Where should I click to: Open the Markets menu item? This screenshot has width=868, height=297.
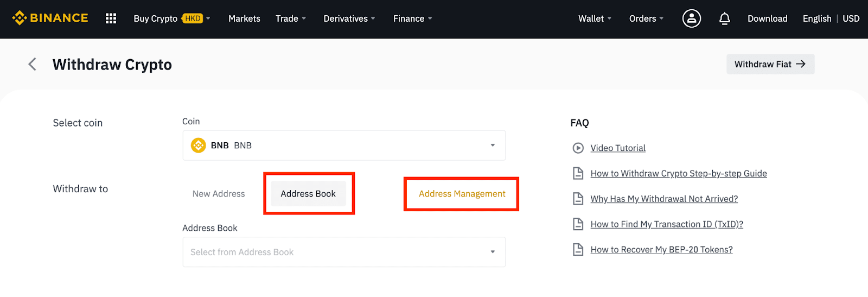(x=244, y=18)
